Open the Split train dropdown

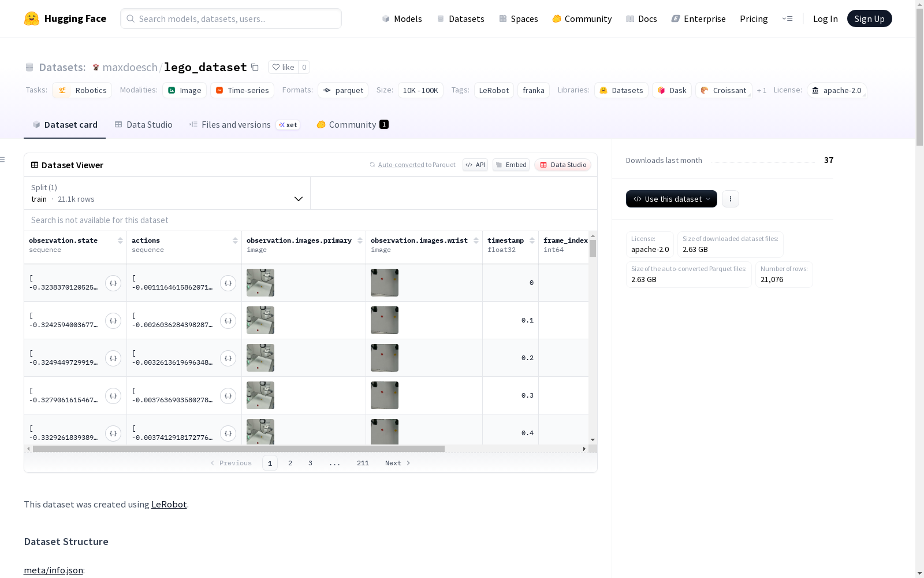click(167, 193)
